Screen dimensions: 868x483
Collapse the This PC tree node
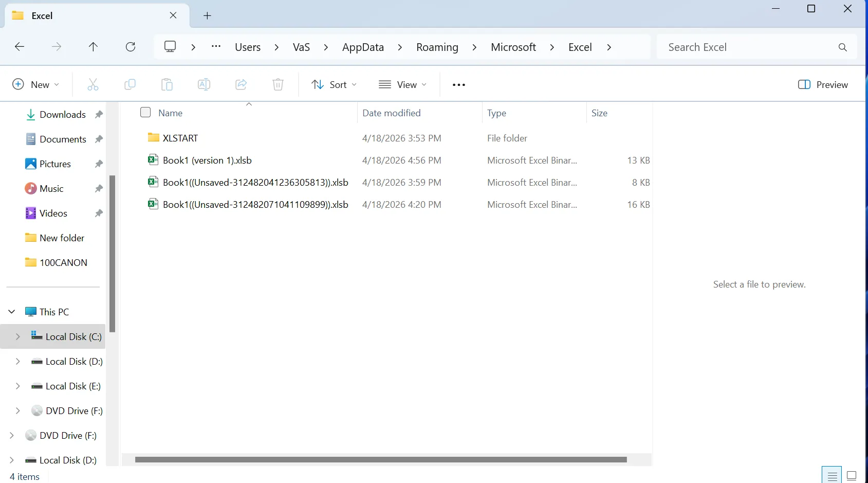(12, 312)
